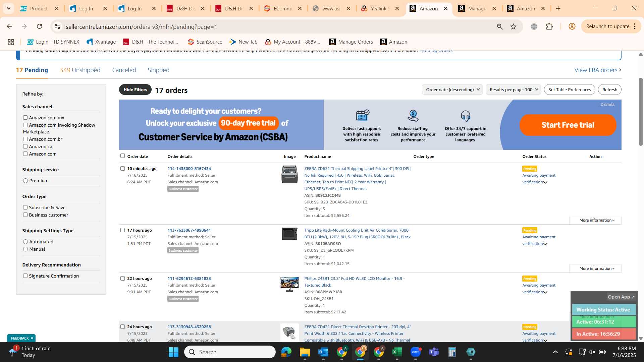Image resolution: width=644 pixels, height=362 pixels.
Task: Switch to the Manage browser tab
Action: 477,8
